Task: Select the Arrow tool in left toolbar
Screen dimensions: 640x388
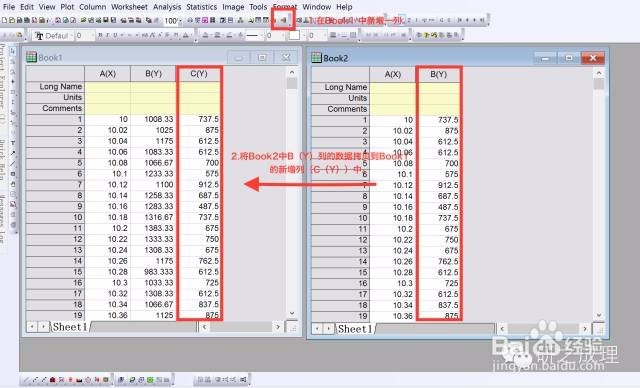Action: (13, 153)
